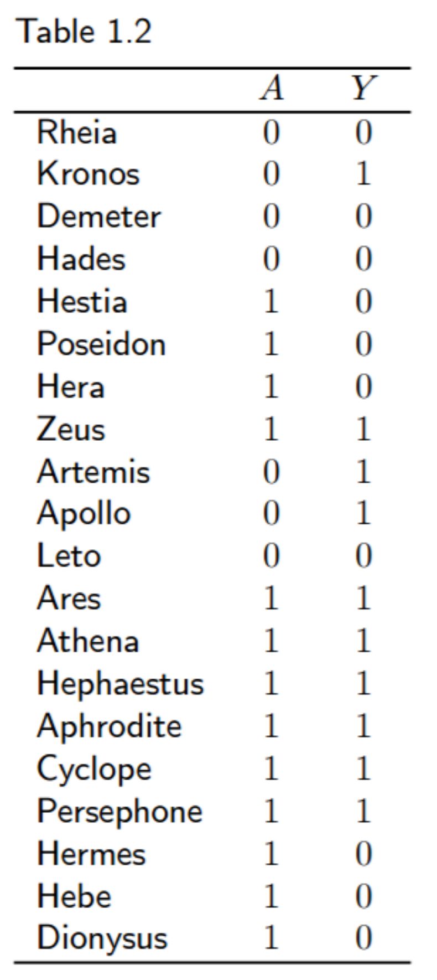Image resolution: width=437 pixels, height=980 pixels.
Task: Click the Y column header
Action: click(363, 89)
